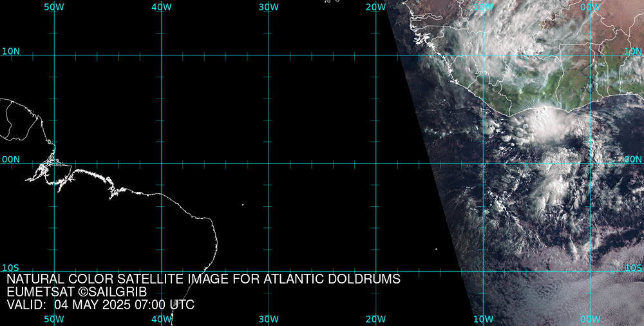Viewport: 644px width, 326px height.
Task: Click the small island dot near 32W
Action: pyautogui.click(x=243, y=205)
